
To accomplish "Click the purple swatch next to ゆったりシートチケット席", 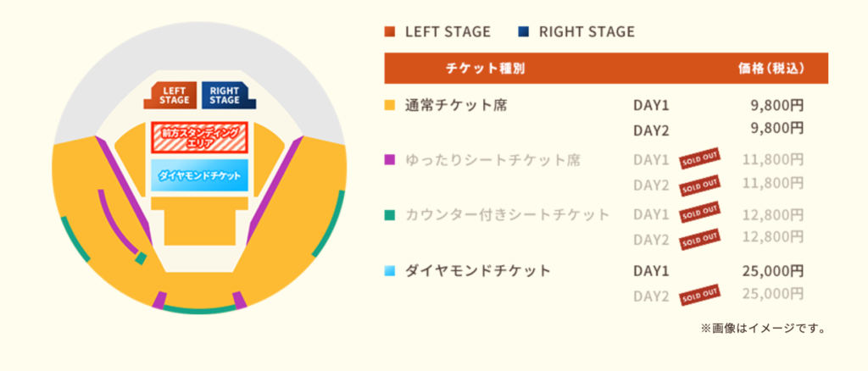I will pos(390,159).
